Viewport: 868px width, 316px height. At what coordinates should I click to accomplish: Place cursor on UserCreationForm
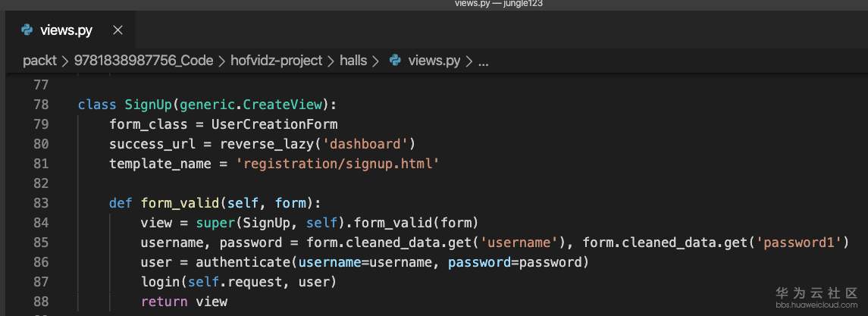pos(274,124)
